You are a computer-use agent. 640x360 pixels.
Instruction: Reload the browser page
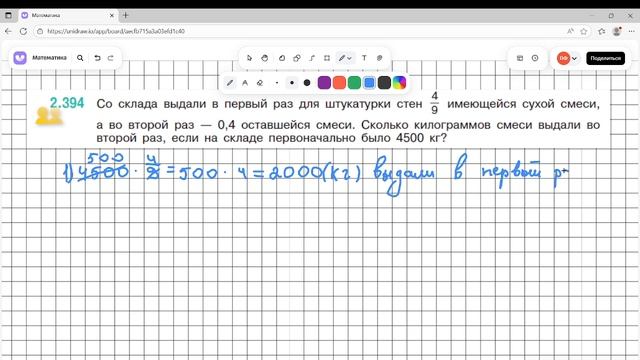pyautogui.click(x=23, y=31)
